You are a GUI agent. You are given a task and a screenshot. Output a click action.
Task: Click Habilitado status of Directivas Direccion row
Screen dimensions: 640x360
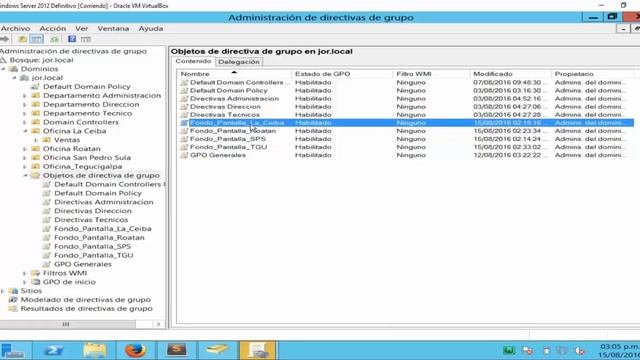point(313,107)
